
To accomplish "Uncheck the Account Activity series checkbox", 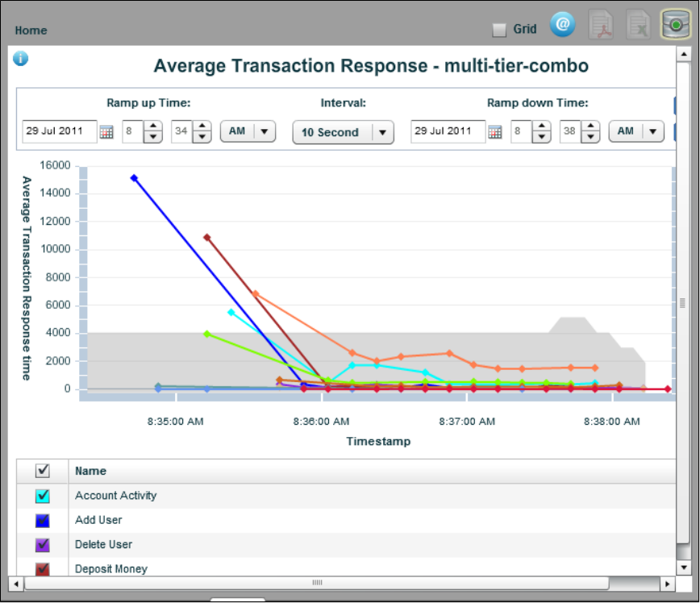I will coord(43,496).
